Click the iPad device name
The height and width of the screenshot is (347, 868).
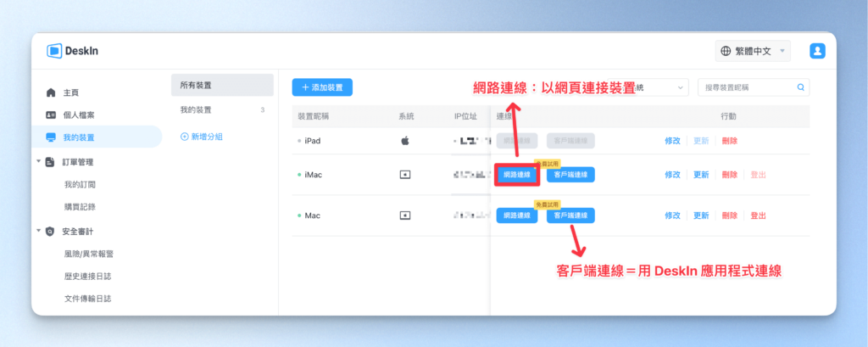tap(312, 141)
